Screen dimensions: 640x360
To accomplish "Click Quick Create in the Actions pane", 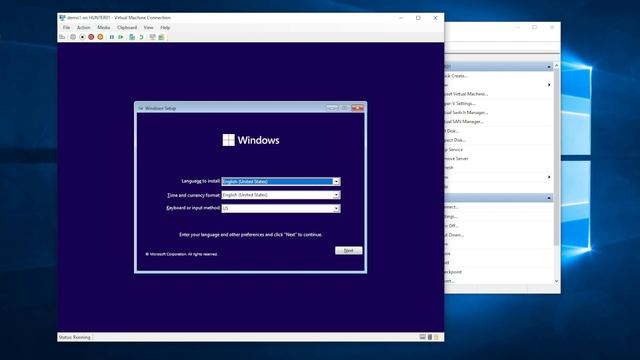I will [456, 76].
